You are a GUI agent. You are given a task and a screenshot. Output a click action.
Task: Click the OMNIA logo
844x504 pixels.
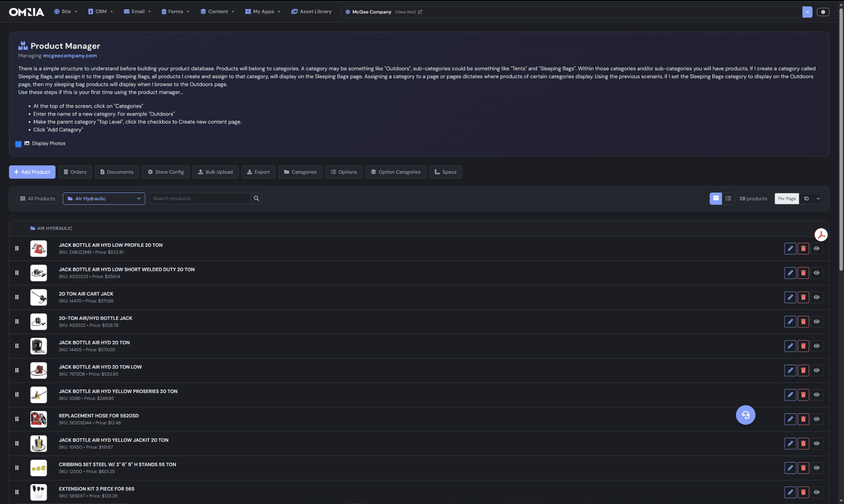pos(27,12)
